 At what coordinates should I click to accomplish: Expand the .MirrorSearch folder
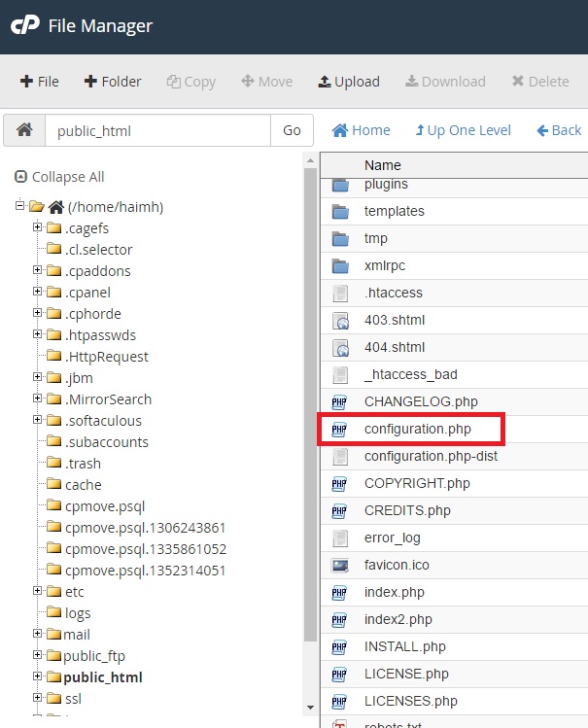coord(37,398)
